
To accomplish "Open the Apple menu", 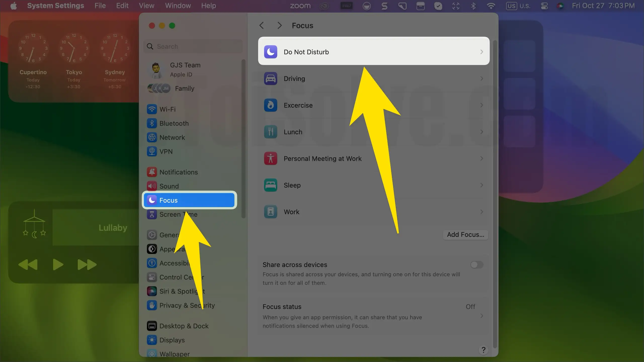I will (14, 6).
